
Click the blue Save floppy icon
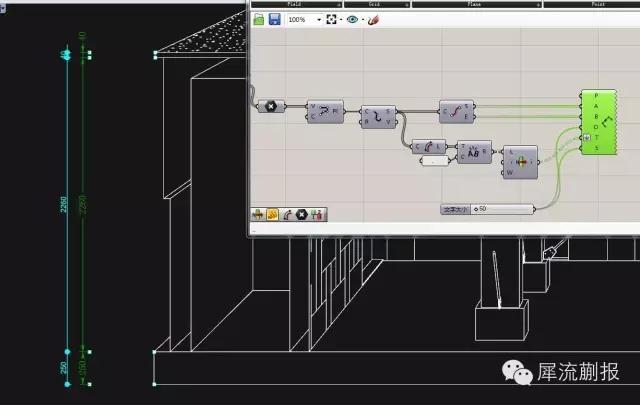[275, 19]
